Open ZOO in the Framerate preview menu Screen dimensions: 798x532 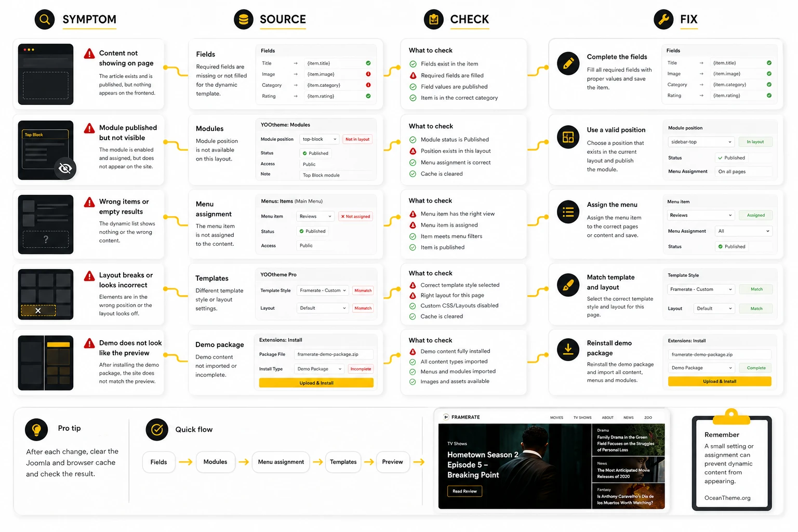[x=648, y=418]
